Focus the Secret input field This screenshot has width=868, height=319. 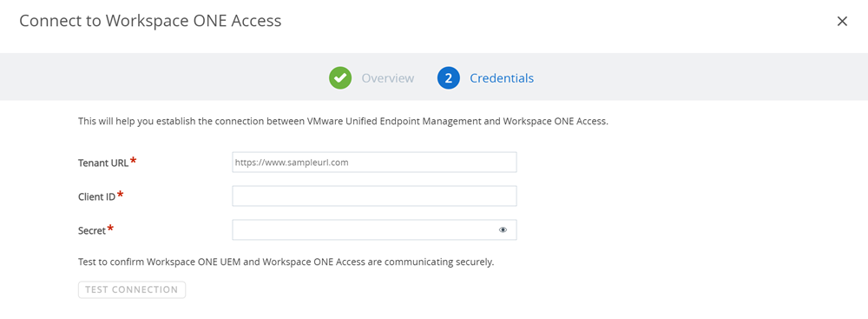(x=374, y=229)
